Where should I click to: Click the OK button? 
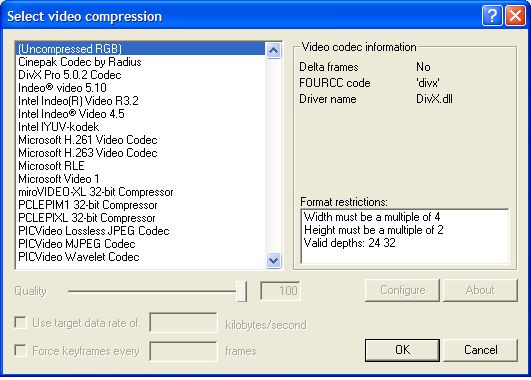click(402, 350)
